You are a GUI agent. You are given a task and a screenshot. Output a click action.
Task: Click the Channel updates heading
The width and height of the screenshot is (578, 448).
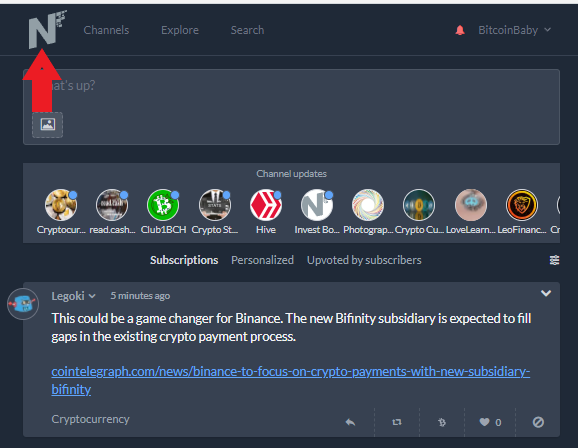coord(292,174)
